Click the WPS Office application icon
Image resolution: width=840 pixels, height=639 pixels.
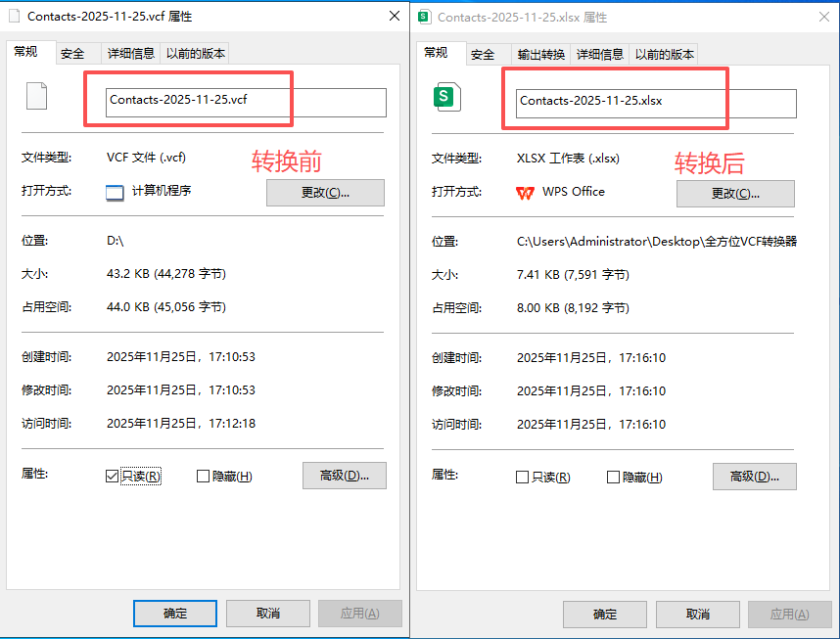pyautogui.click(x=525, y=192)
